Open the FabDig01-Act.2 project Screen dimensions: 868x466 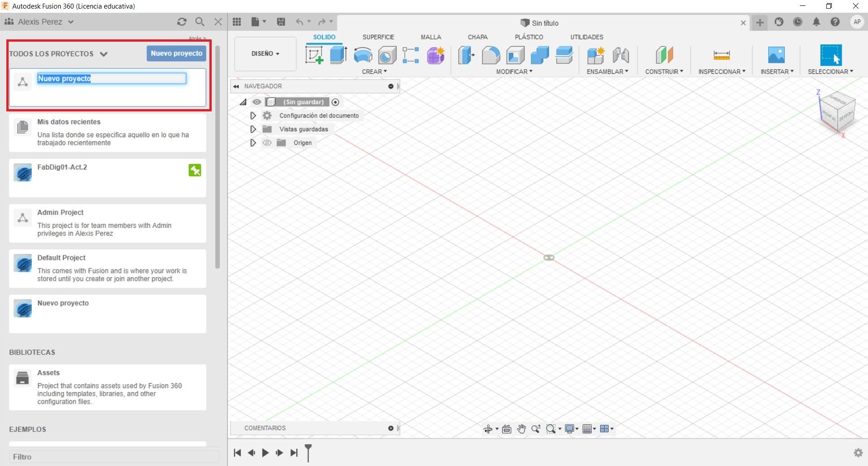coord(107,178)
